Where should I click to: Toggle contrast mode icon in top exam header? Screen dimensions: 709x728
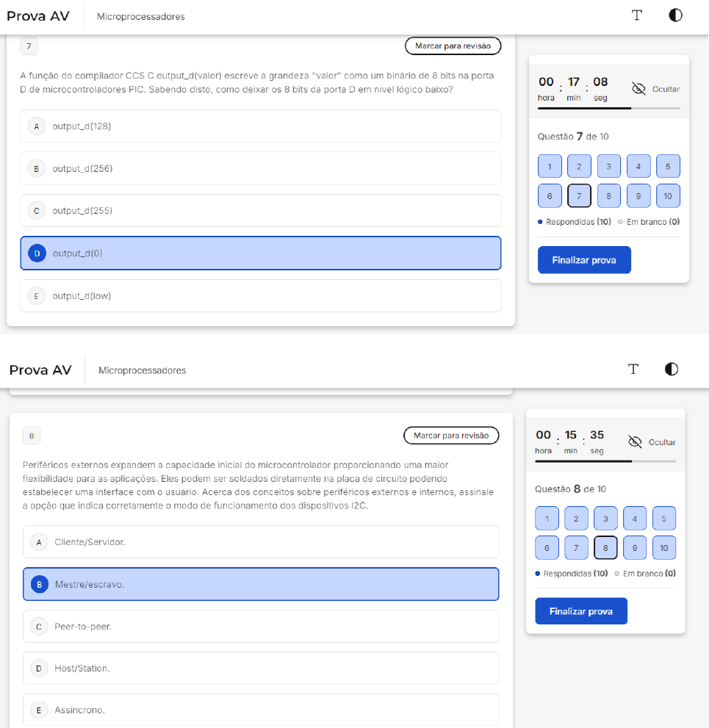pyautogui.click(x=675, y=15)
